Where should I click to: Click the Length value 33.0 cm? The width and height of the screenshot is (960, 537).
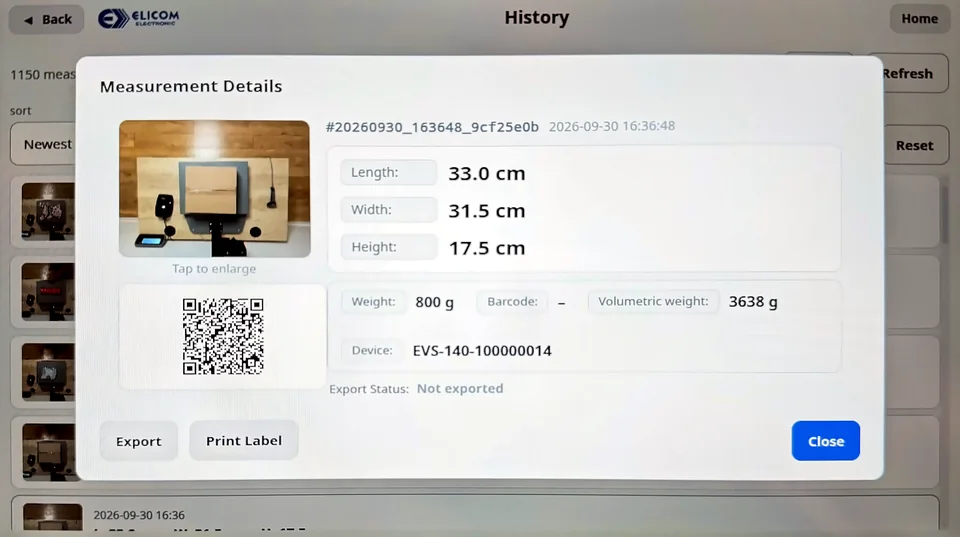[x=487, y=173]
